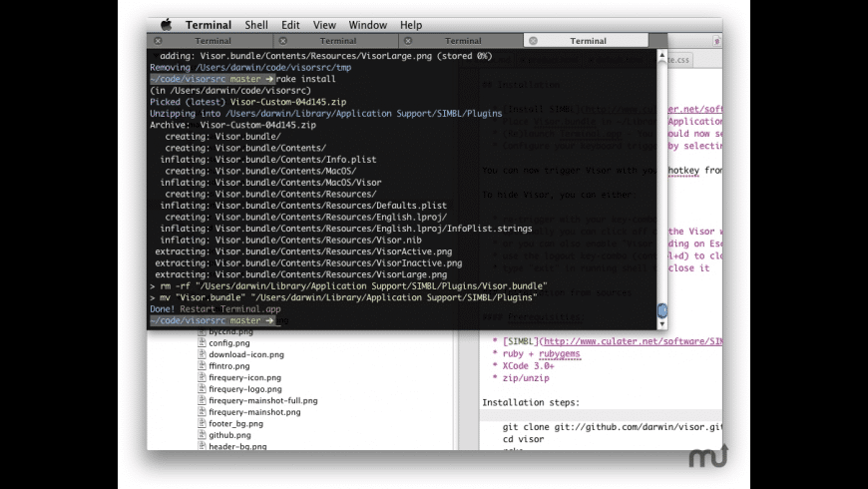Screen dimensions: 868x489
Task: Click 'Picked (latest) Visor-Custom-04d145.zip' line
Action: pos(247,102)
